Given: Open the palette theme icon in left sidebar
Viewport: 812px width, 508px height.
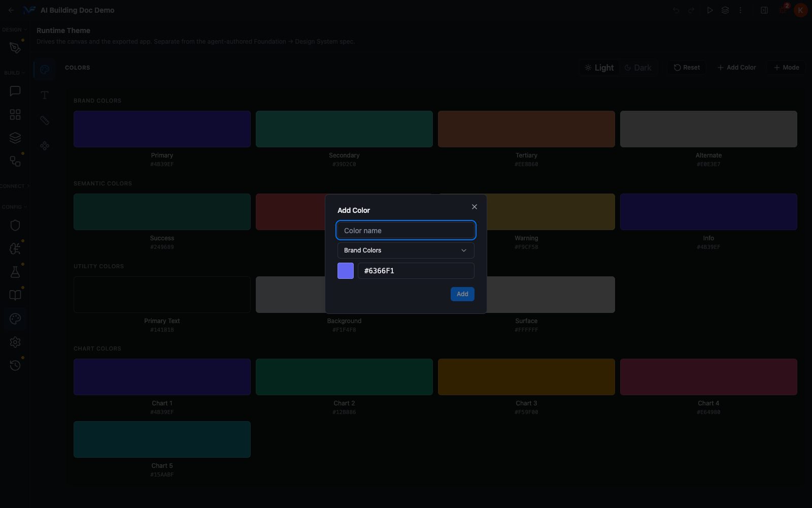Looking at the screenshot, I should (x=15, y=319).
